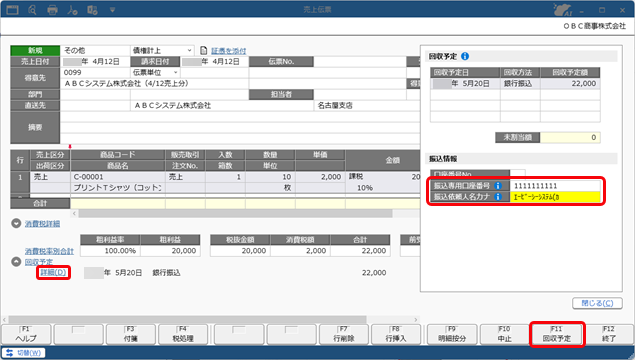Click the PDF output icon in title bar

coord(72,10)
